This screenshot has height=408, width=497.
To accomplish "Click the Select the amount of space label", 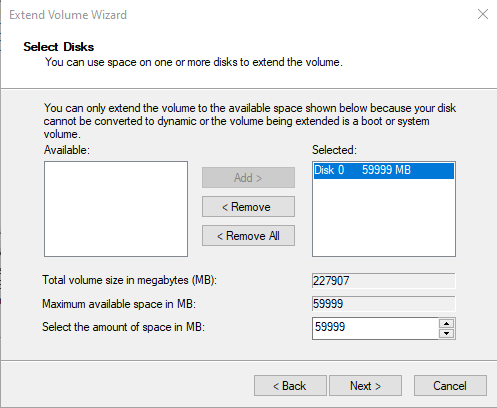I will (x=123, y=327).
